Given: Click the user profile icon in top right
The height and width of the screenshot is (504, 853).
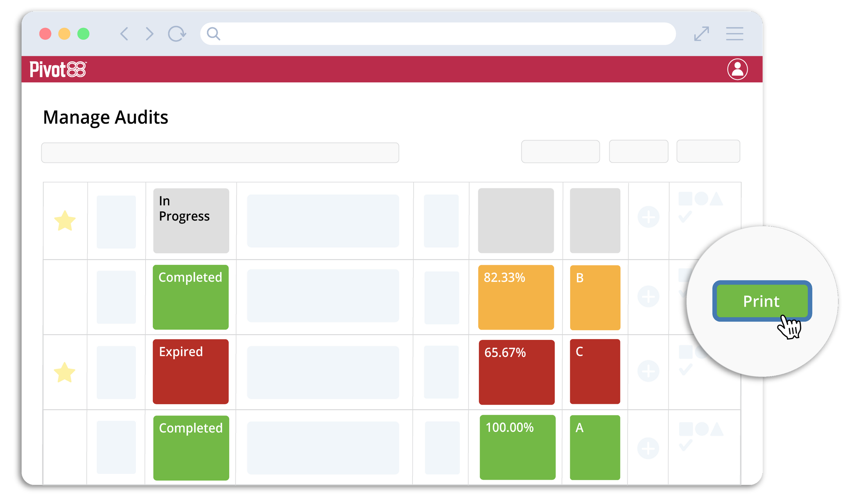Looking at the screenshot, I should tap(737, 69).
